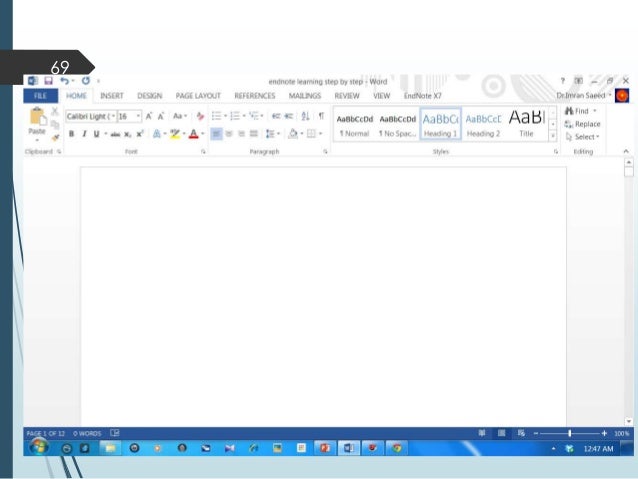Open PowerPoint from the taskbar
Image resolution: width=638 pixels, height=479 pixels.
click(325, 448)
